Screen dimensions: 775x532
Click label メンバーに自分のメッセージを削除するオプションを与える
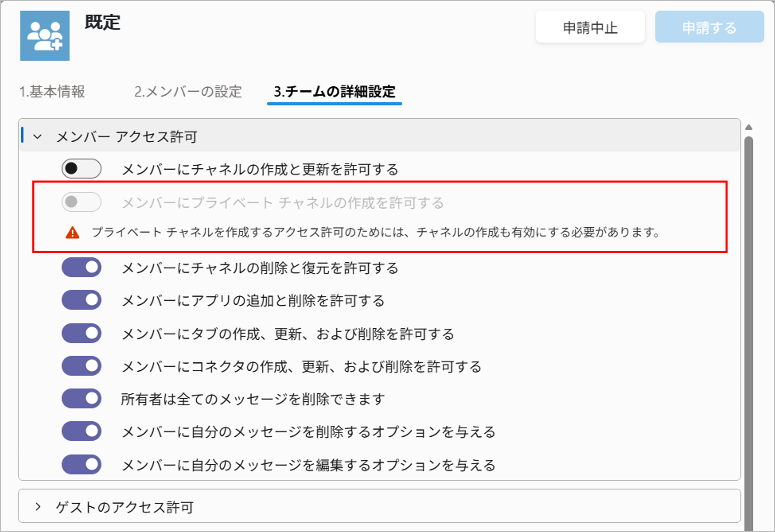(x=309, y=432)
